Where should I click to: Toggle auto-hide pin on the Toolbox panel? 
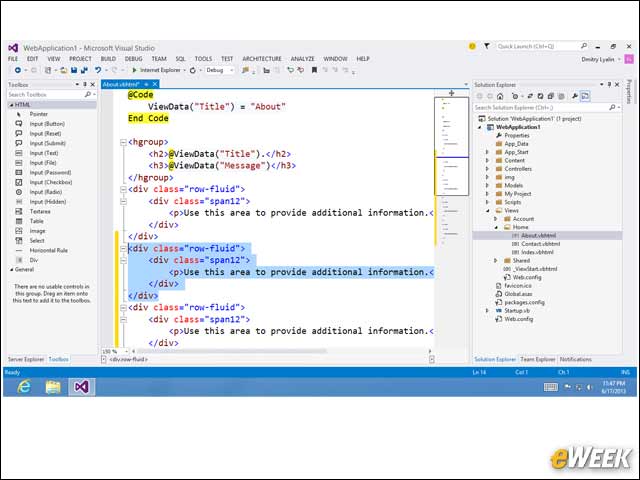coord(84,84)
